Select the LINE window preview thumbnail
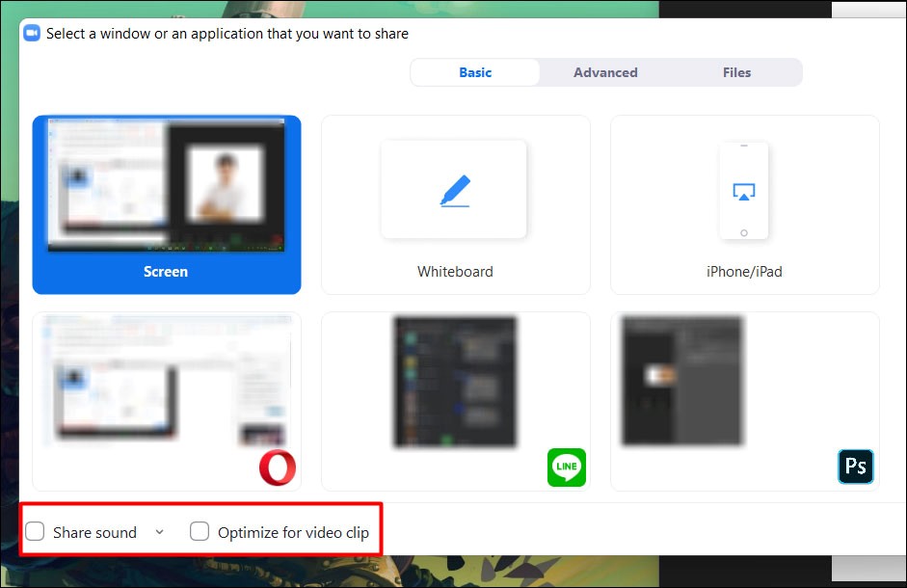 pos(455,382)
